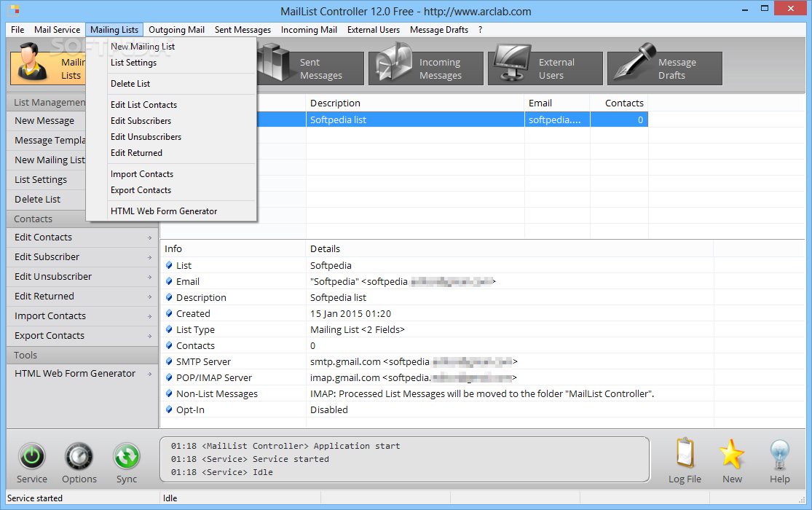Click the Details column header
The width and height of the screenshot is (812, 510).
(510, 248)
